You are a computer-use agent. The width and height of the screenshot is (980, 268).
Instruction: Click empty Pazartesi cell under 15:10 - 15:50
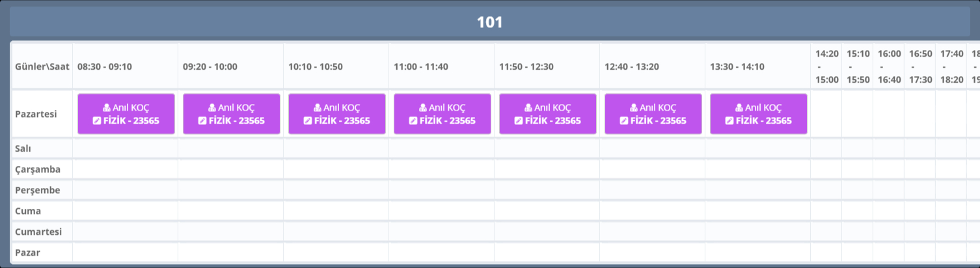click(x=858, y=114)
